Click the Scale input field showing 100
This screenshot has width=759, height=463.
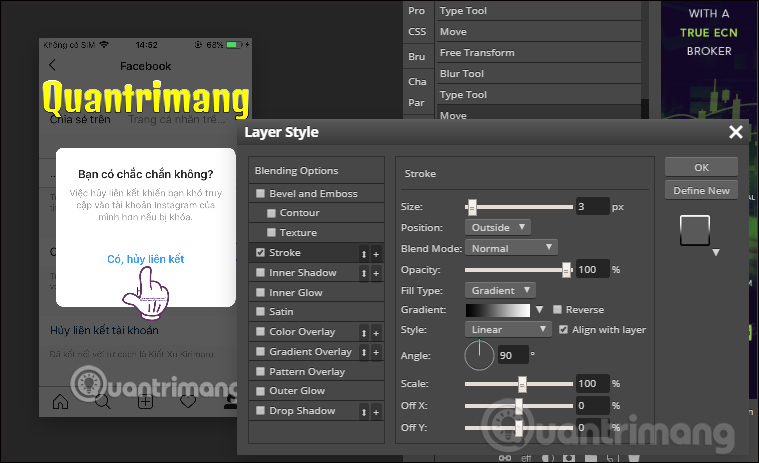click(x=592, y=384)
